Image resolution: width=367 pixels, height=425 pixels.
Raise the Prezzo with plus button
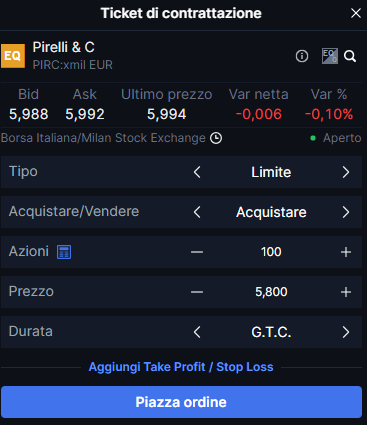346,292
